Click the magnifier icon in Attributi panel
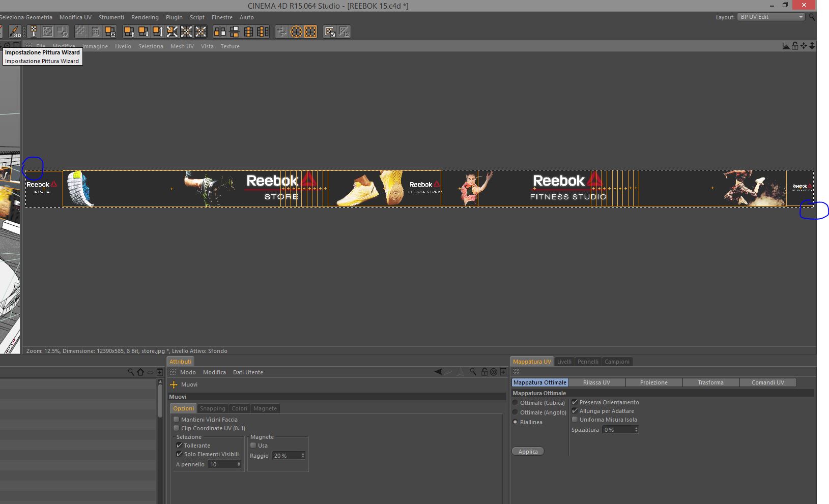Image resolution: width=829 pixels, height=504 pixels. coord(473,372)
